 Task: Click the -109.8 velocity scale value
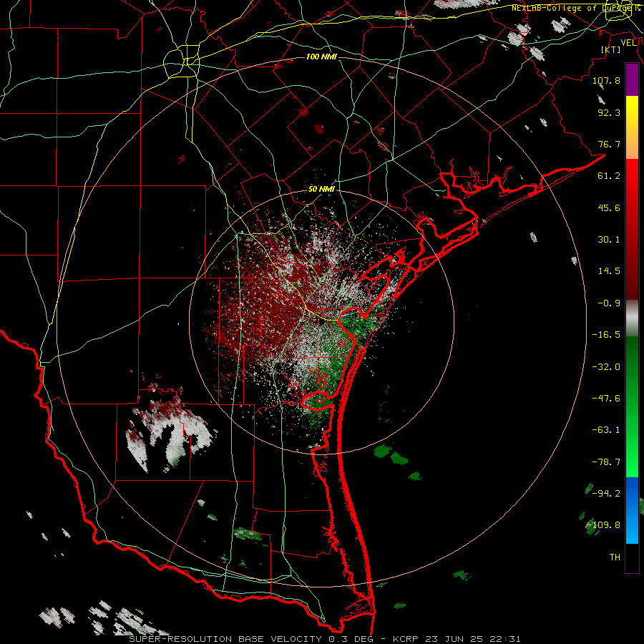click(x=604, y=525)
